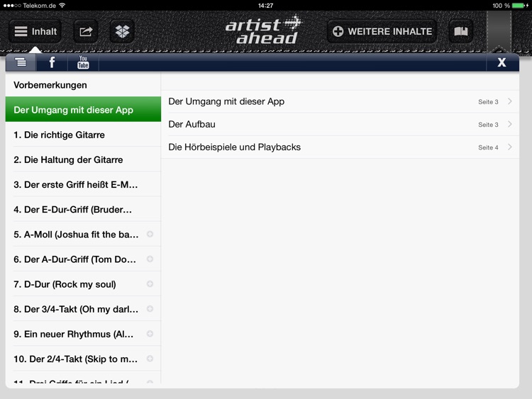Tap plus icon beside chapter 5. A-Moll
Screen dimensions: 532x399
pyautogui.click(x=150, y=234)
